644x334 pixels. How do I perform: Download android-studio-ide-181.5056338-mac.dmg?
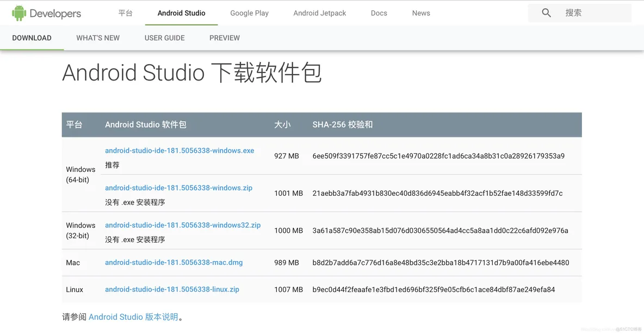[x=174, y=263]
